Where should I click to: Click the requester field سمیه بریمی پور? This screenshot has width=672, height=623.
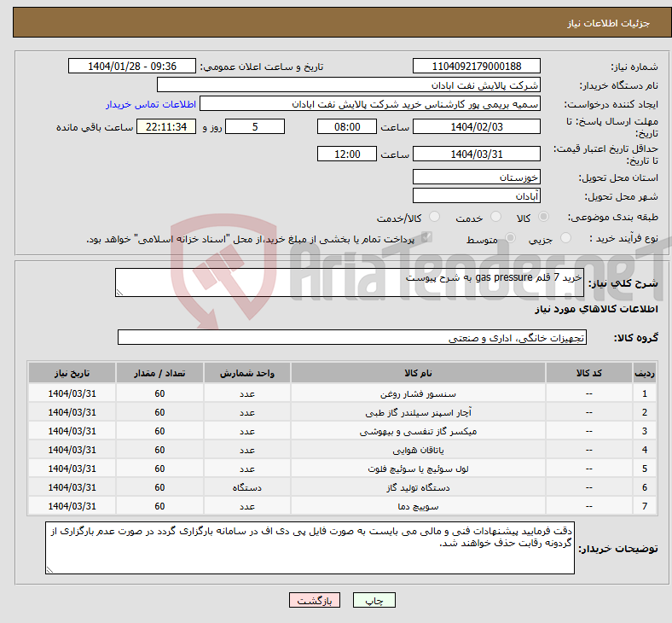pyautogui.click(x=370, y=104)
